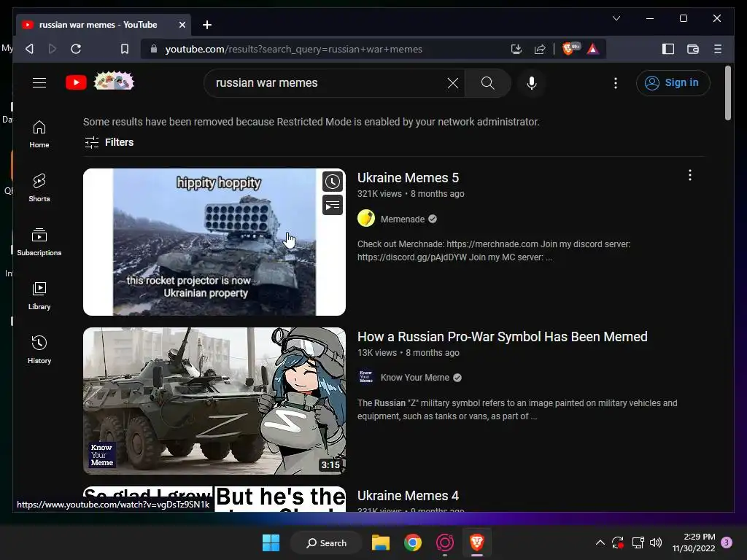Click the Memenade channel avatar
The width and height of the screenshot is (747, 560).
[x=366, y=219]
